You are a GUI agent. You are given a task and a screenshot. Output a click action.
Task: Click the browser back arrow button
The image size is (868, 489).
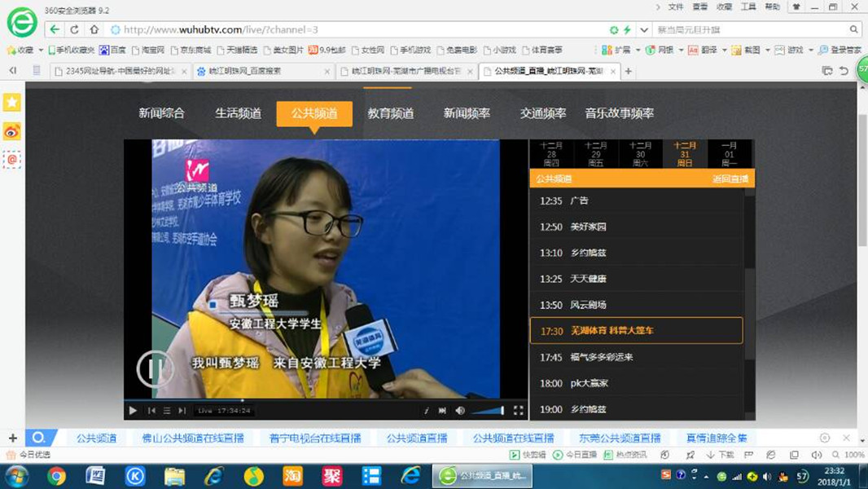(55, 29)
